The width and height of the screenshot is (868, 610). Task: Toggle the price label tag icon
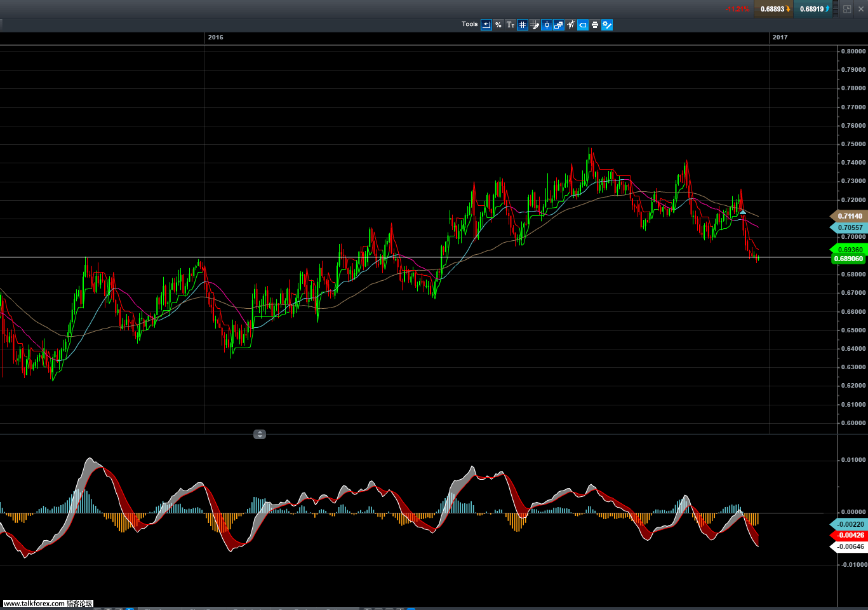[x=583, y=25]
